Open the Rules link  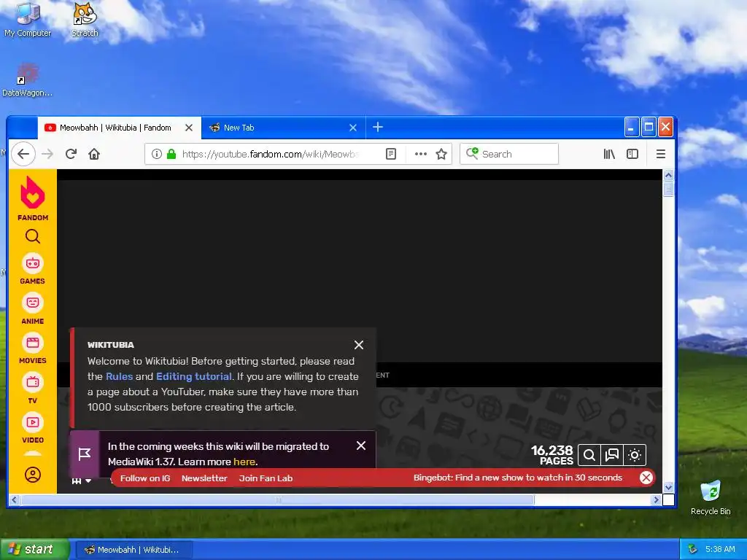(x=119, y=376)
